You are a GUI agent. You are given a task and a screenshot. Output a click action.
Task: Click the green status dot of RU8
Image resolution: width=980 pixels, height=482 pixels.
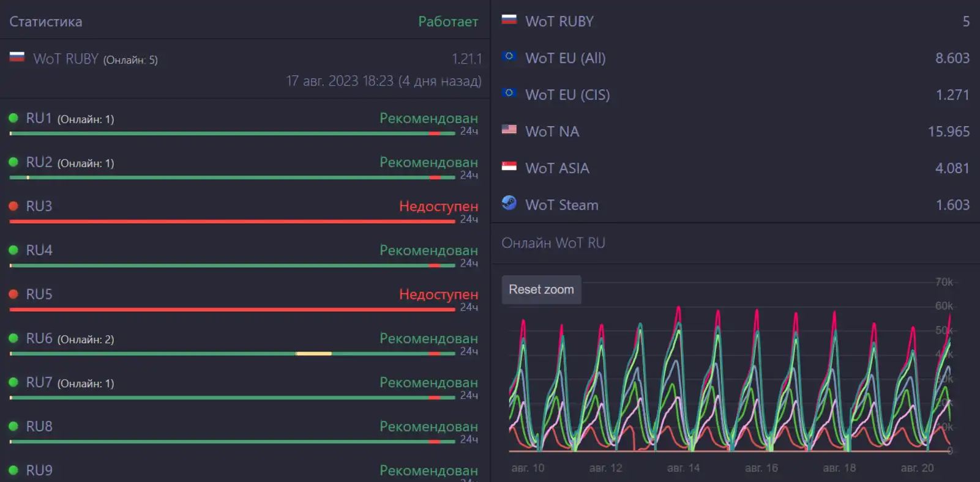click(13, 426)
